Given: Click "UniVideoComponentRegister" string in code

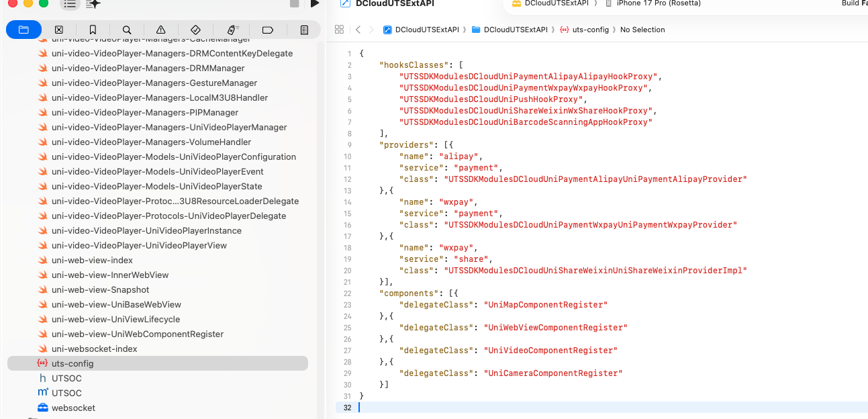Looking at the screenshot, I should (x=550, y=351).
